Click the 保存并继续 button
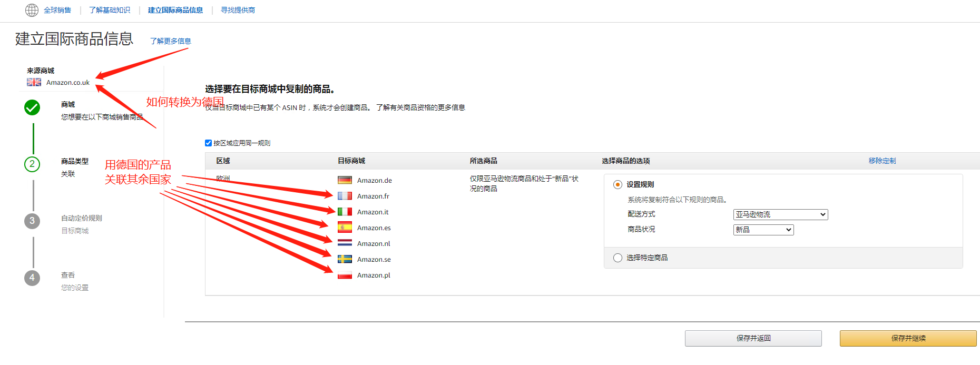Screen dimensions: 980x365 pyautogui.click(x=908, y=338)
